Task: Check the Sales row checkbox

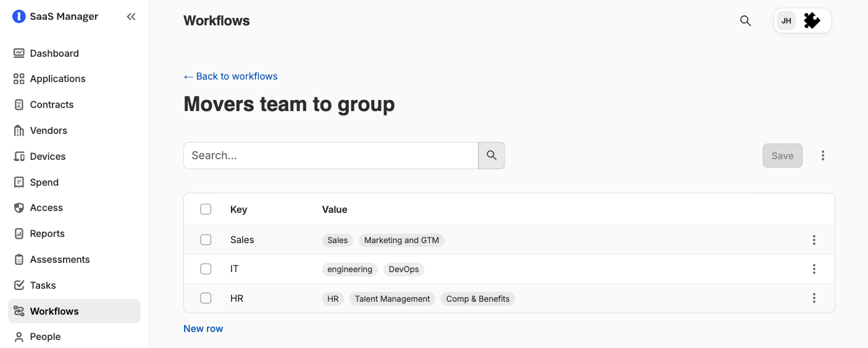Action: tap(206, 240)
